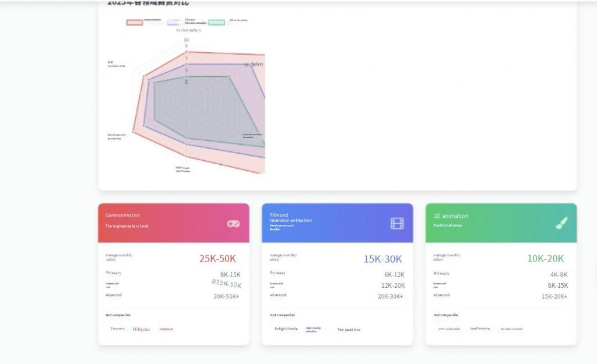Image resolution: width=597 pixels, height=364 pixels.
Task: Click the 10K-20K average salary figure
Action: click(546, 259)
